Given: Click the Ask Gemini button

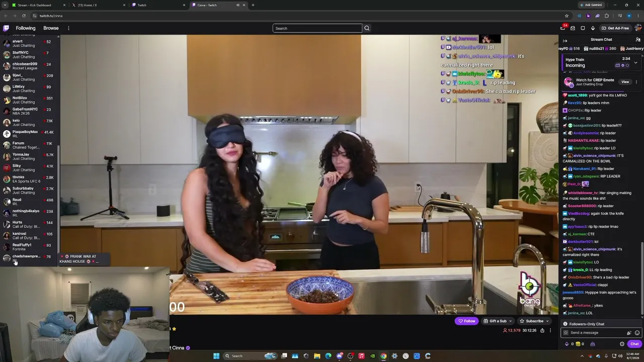Looking at the screenshot, I should point(591,5).
